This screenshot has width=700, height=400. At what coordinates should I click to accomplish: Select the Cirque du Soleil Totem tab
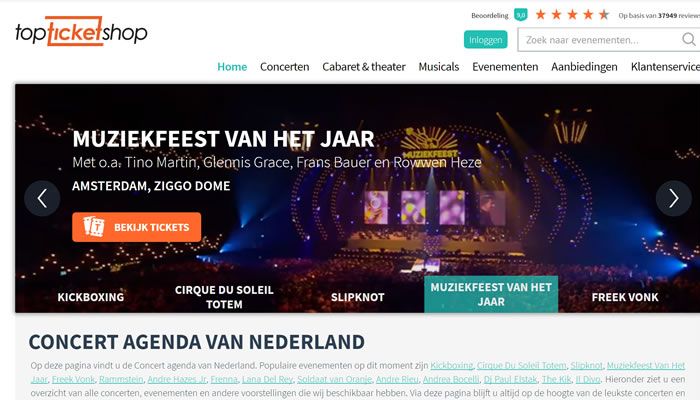coord(224,297)
